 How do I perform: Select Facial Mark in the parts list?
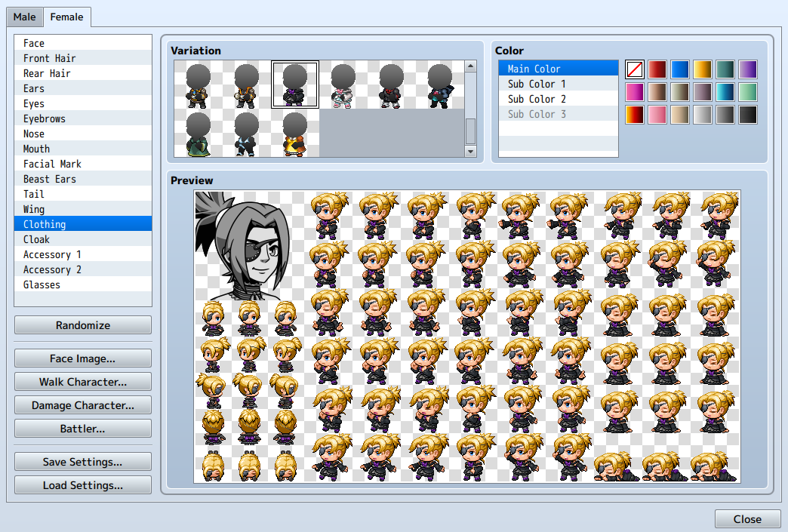coord(83,164)
